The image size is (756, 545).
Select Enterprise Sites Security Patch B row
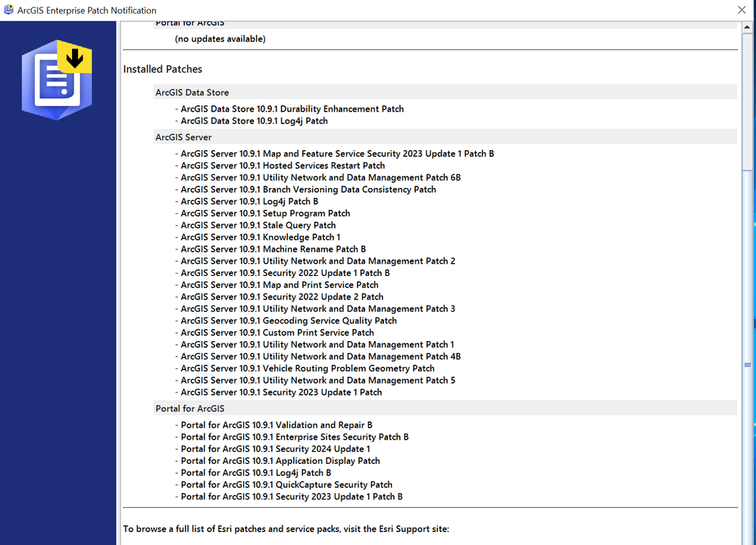click(292, 437)
